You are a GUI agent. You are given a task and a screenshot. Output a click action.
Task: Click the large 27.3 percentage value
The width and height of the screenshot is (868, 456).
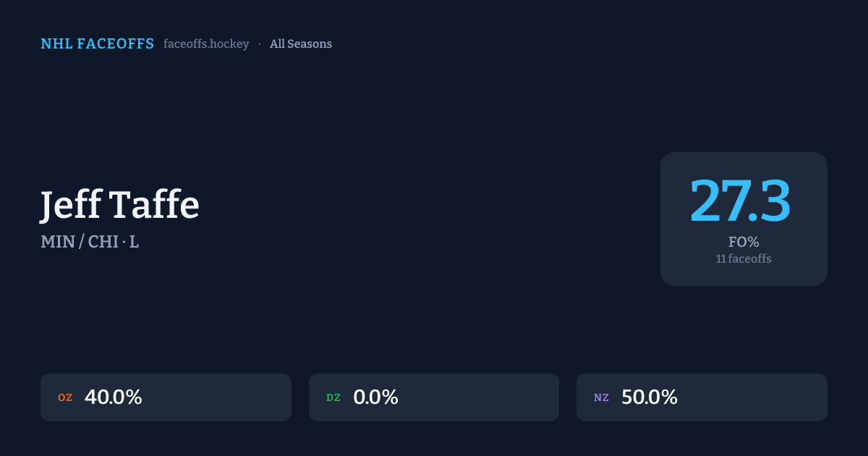740,201
